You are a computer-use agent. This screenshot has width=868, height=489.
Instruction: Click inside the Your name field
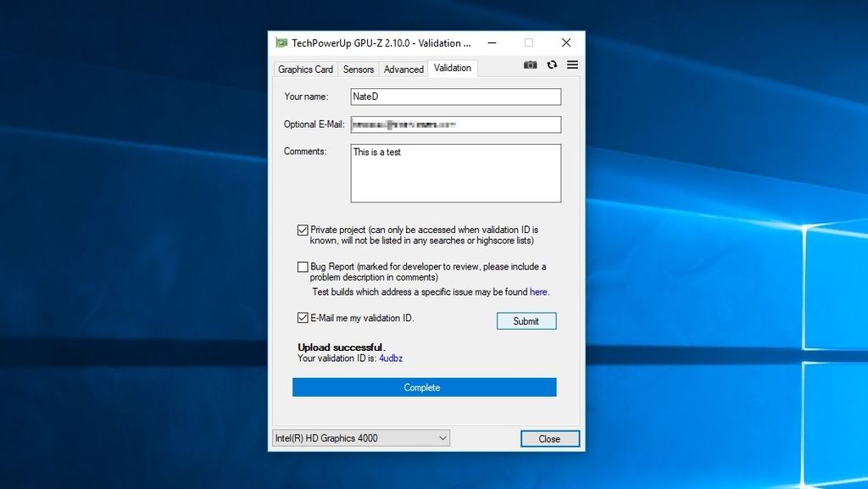(x=455, y=97)
